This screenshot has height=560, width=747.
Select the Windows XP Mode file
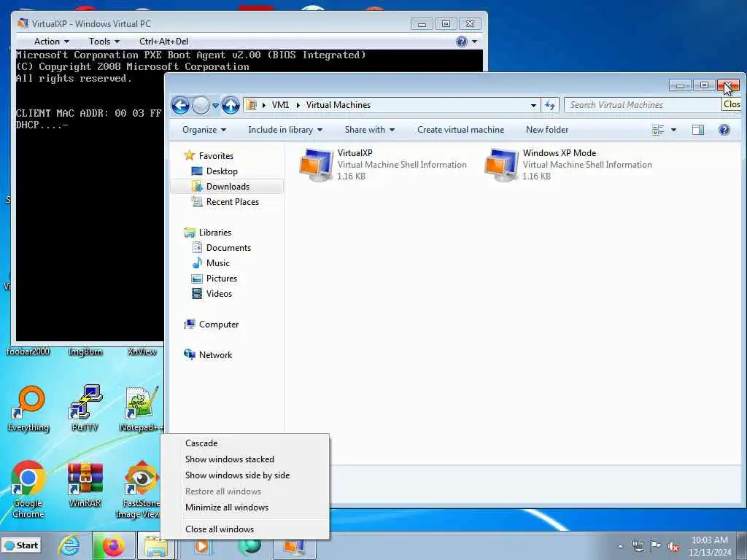click(569, 164)
